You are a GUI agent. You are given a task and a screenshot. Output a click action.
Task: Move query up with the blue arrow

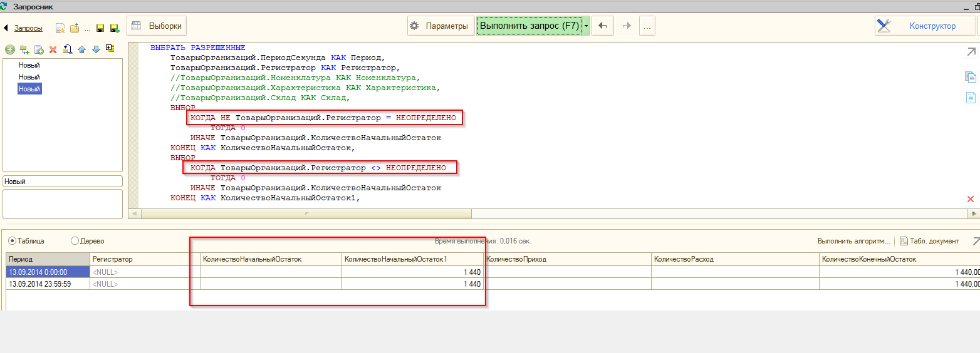tap(81, 49)
